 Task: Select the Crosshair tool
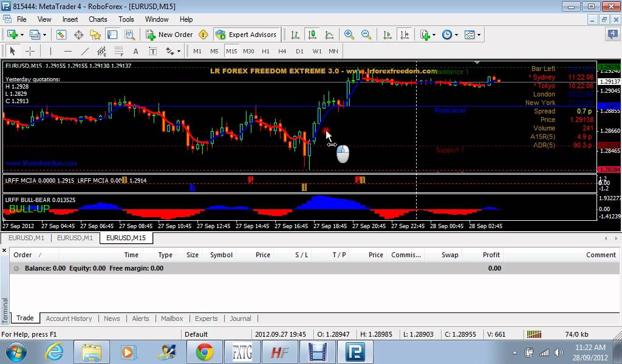point(30,51)
